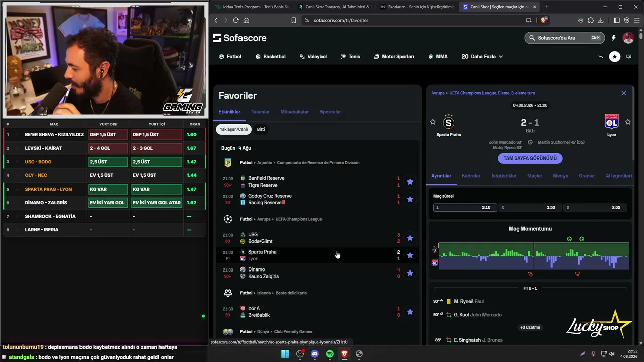
Task: Favorite the Sparta Praha team in detail panel
Action: [433, 122]
